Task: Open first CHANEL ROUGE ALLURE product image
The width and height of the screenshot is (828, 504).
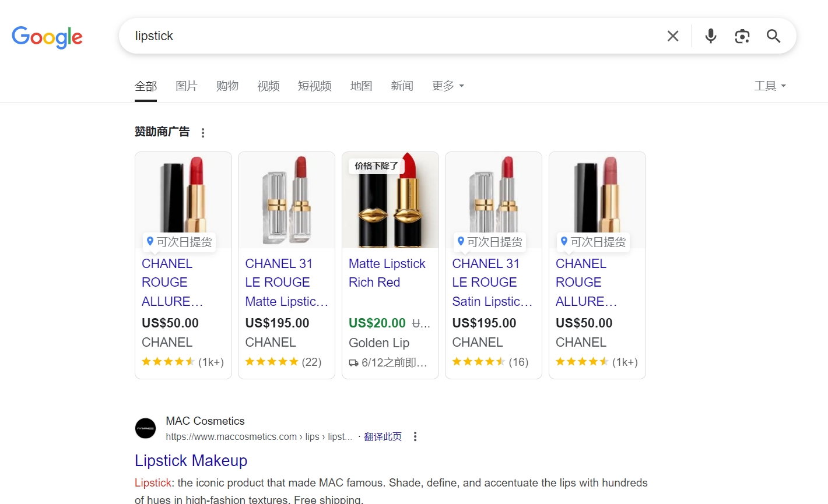Action: [183, 200]
